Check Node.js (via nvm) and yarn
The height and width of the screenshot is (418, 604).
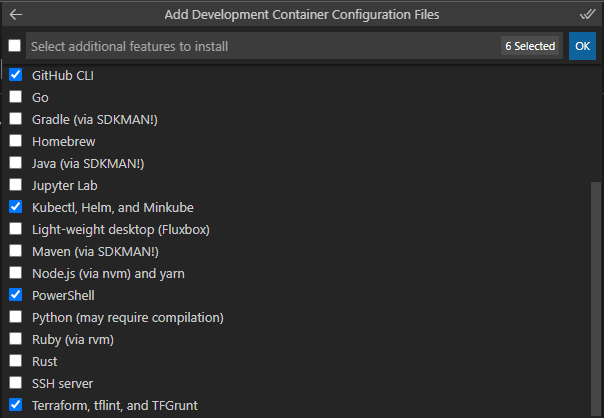pyautogui.click(x=15, y=273)
